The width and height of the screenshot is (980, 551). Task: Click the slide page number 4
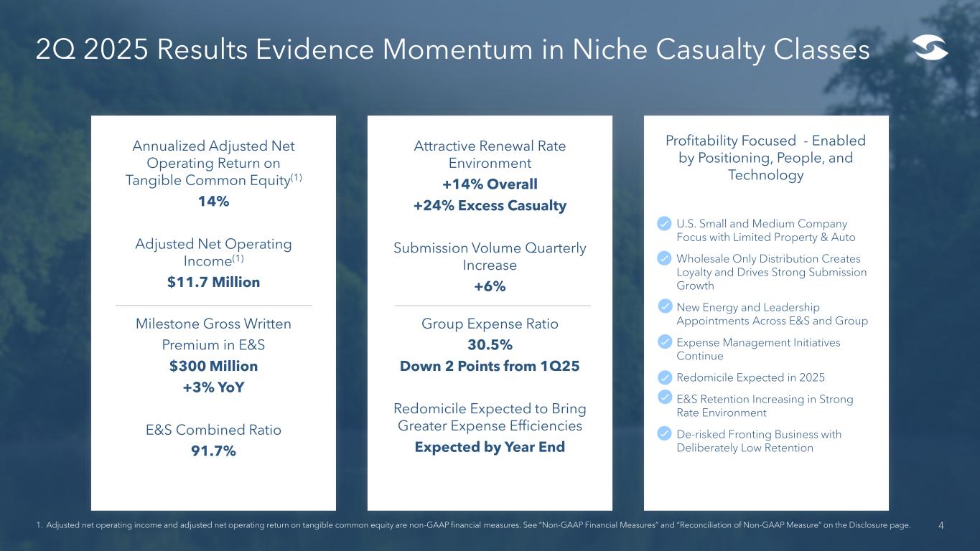(942, 526)
